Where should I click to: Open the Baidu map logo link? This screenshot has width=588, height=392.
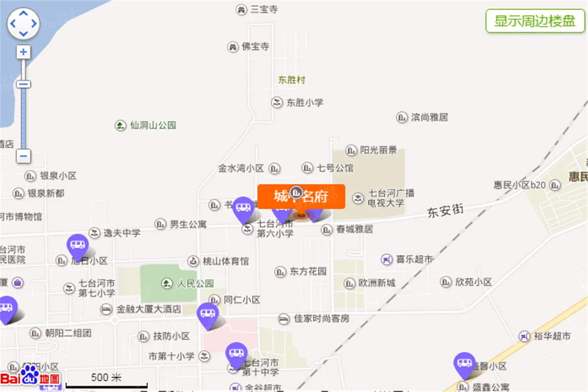(x=31, y=376)
